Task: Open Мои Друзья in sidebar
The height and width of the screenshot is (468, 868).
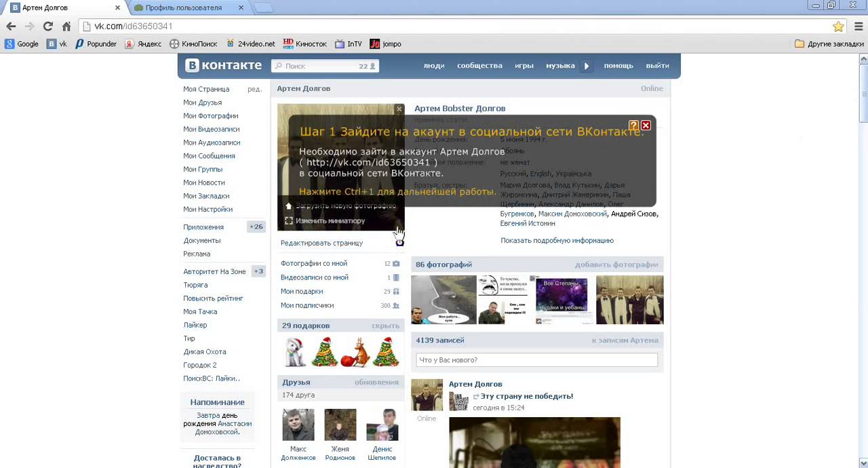Action: 202,102
